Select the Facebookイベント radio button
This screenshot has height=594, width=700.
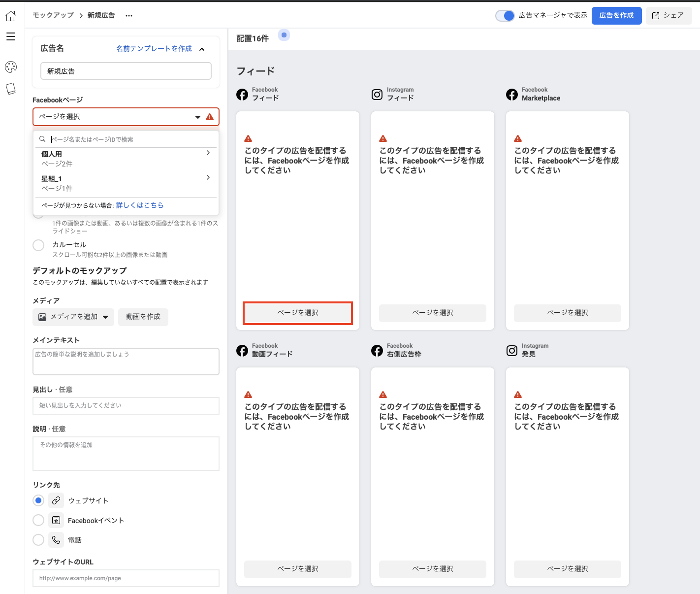pos(38,520)
